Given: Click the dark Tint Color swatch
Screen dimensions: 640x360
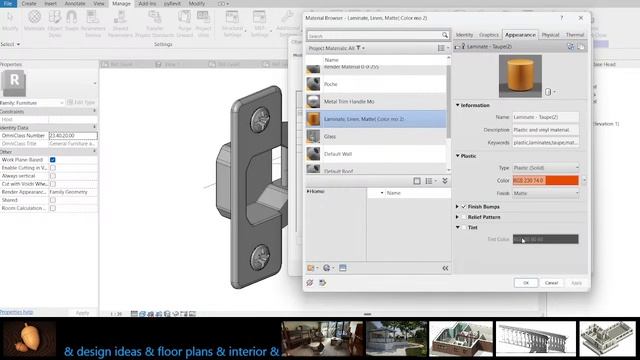Looking at the screenshot, I should [546, 239].
